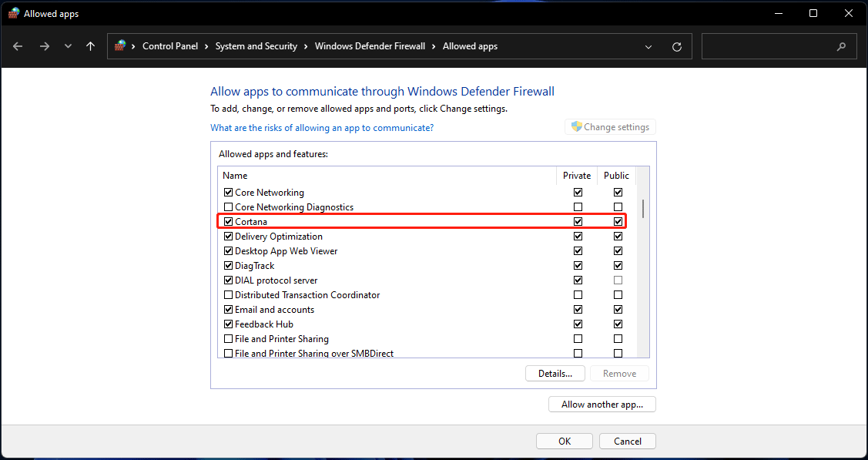
Task: Select the Allowed apps breadcrumb
Action: pyautogui.click(x=470, y=46)
